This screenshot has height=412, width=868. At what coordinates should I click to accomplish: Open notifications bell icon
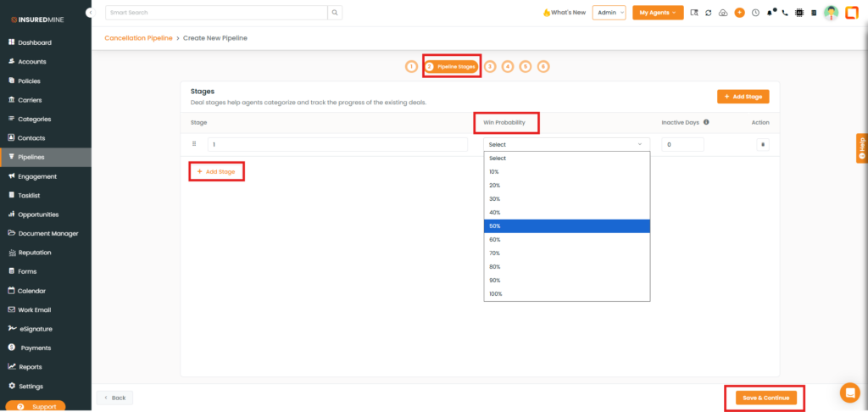(770, 13)
